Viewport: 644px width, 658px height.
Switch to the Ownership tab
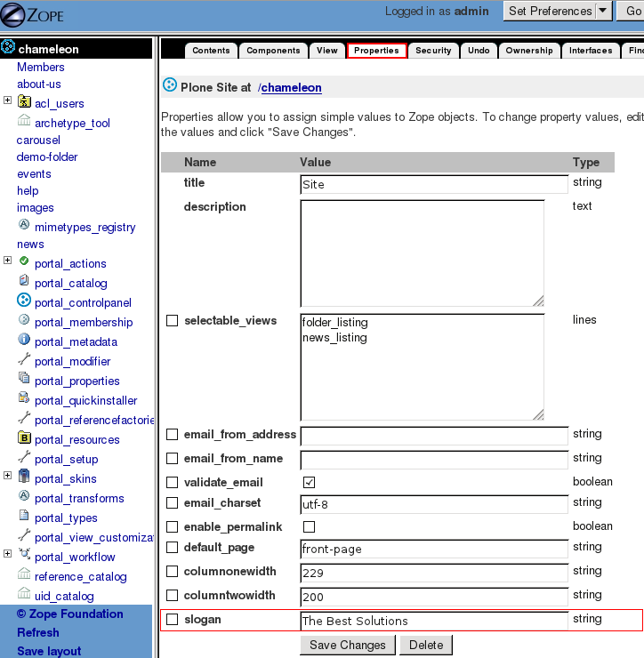pos(529,51)
